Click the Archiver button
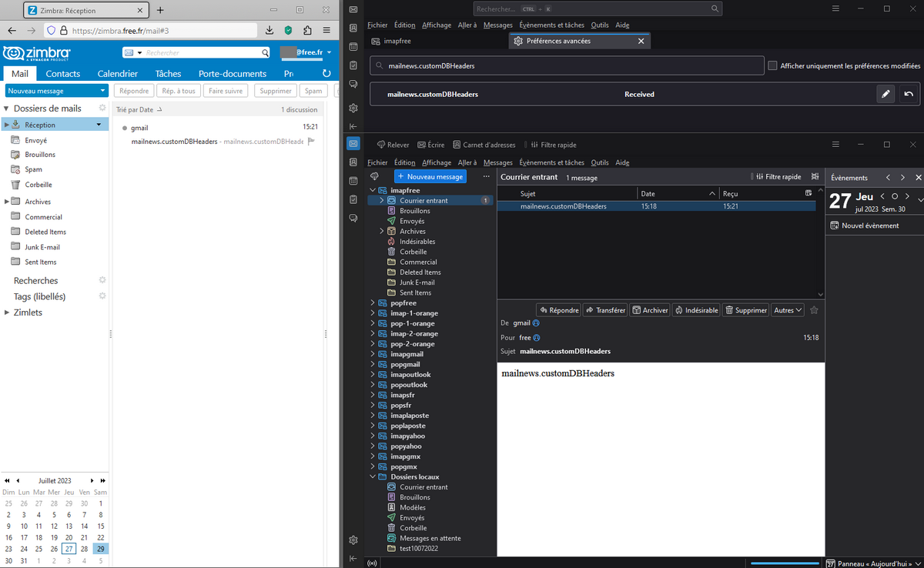 point(650,310)
